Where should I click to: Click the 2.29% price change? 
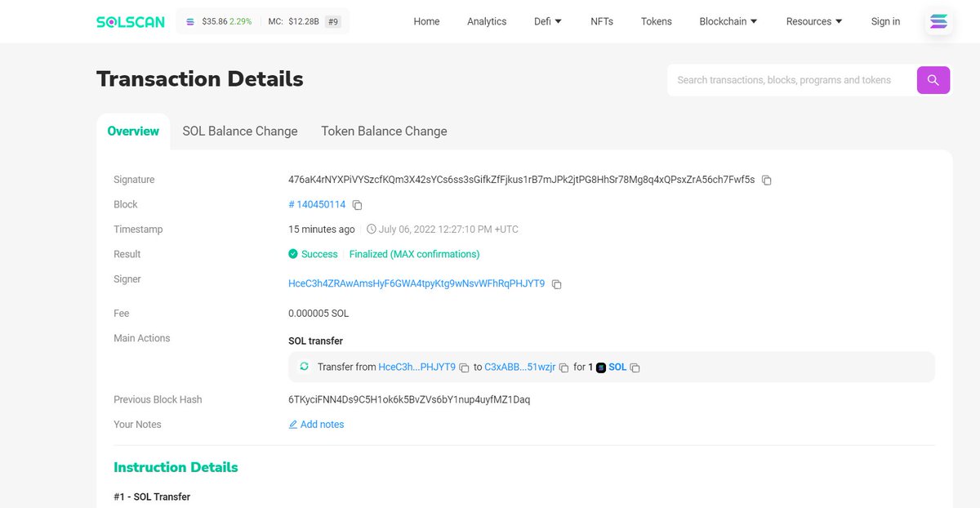[x=242, y=22]
